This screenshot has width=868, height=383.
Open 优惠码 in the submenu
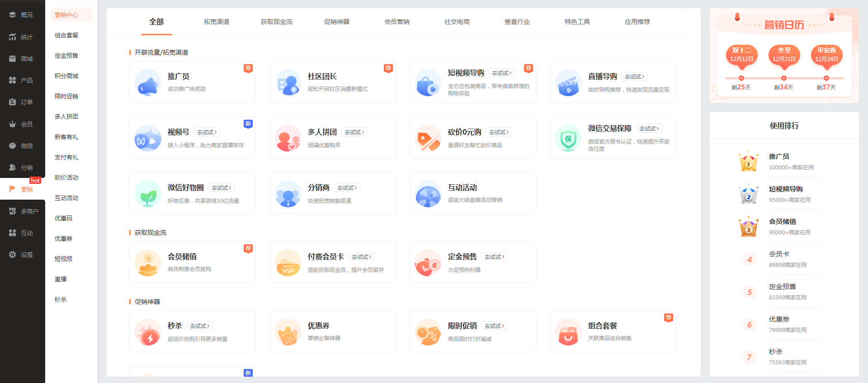pos(64,218)
